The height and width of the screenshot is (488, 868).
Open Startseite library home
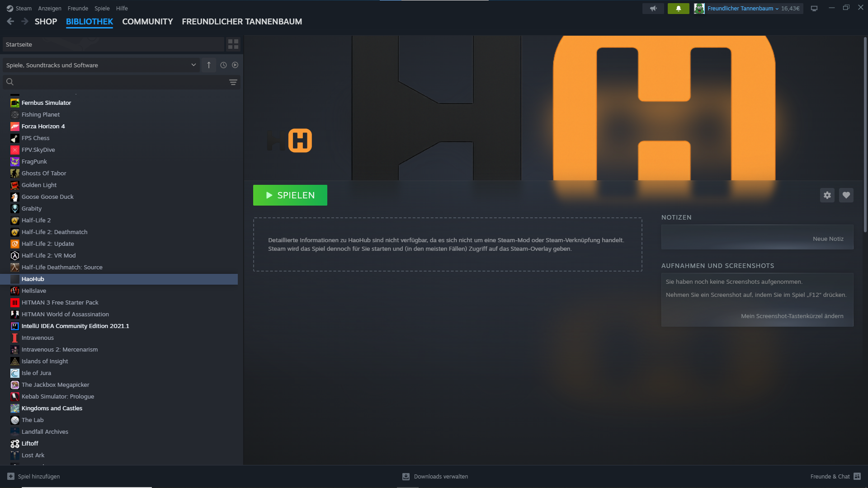tap(113, 44)
